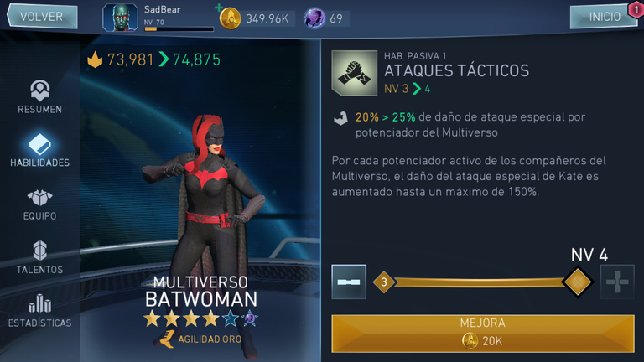Switch to the Talentos tab
Screen dimensions: 644x362
(40, 258)
